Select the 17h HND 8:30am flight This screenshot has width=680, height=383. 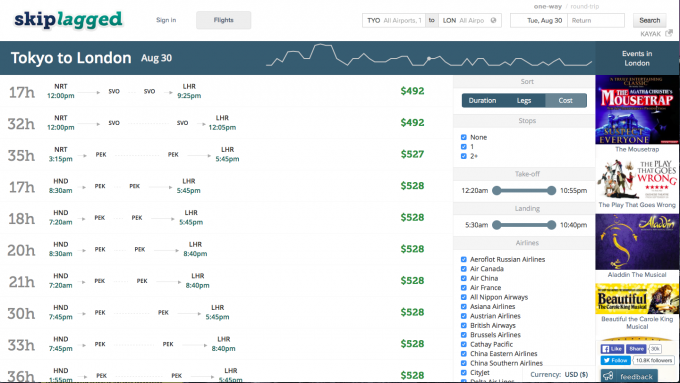pyautogui.click(x=226, y=186)
